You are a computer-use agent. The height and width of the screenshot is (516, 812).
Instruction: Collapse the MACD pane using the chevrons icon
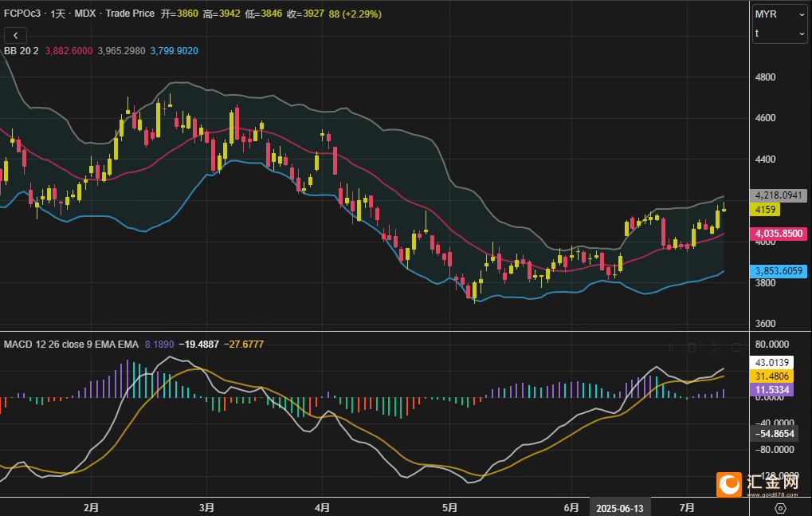point(714,347)
